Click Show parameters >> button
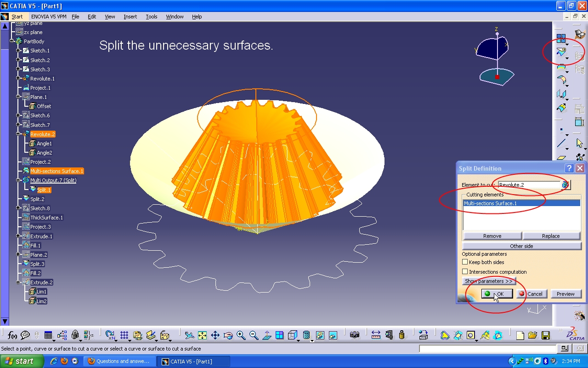This screenshot has height=368, width=588. click(x=489, y=281)
